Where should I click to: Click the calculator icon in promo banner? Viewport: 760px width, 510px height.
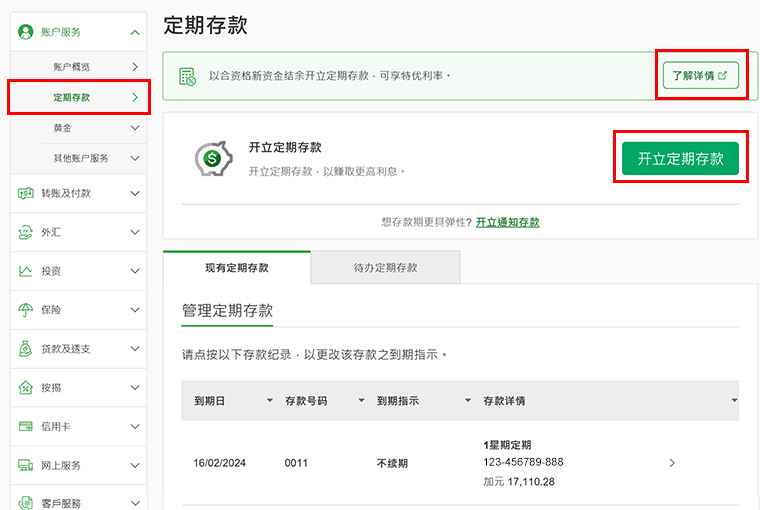187,76
